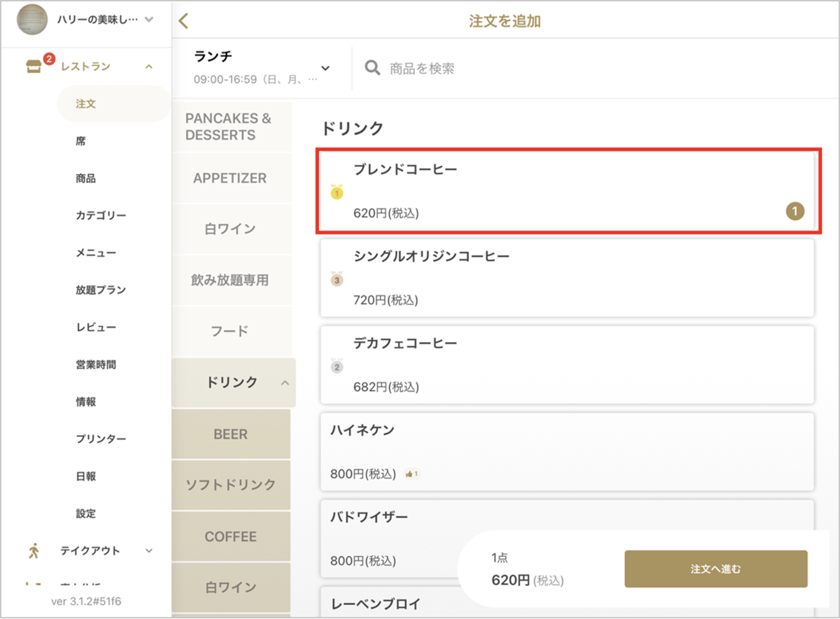Screen dimensions: 840x619
Task: Click the silver medal icon on デカフェコーヒー
Action: coord(337,366)
